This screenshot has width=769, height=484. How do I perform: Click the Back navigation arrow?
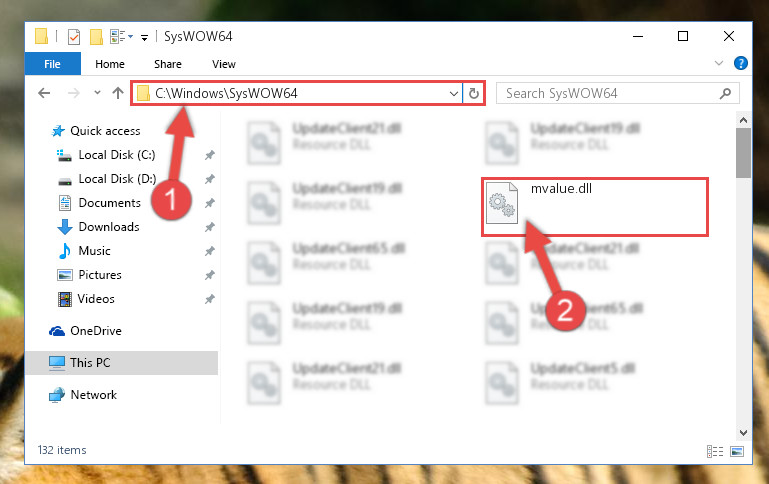point(44,93)
